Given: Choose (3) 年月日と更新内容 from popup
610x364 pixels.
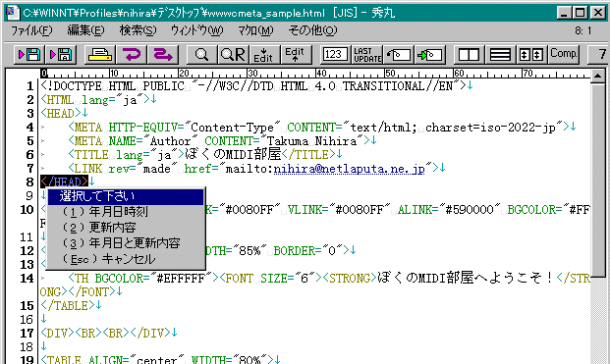Looking at the screenshot, I should pos(126,243).
